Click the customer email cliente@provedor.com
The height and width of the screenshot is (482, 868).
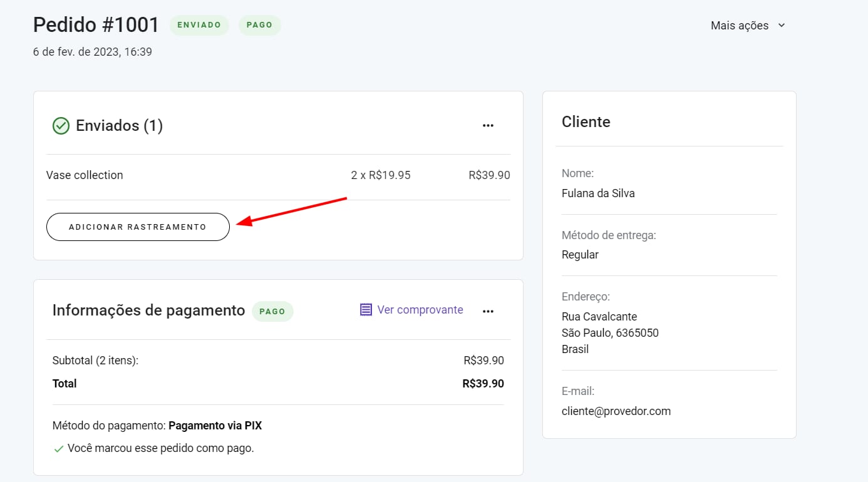(616, 411)
